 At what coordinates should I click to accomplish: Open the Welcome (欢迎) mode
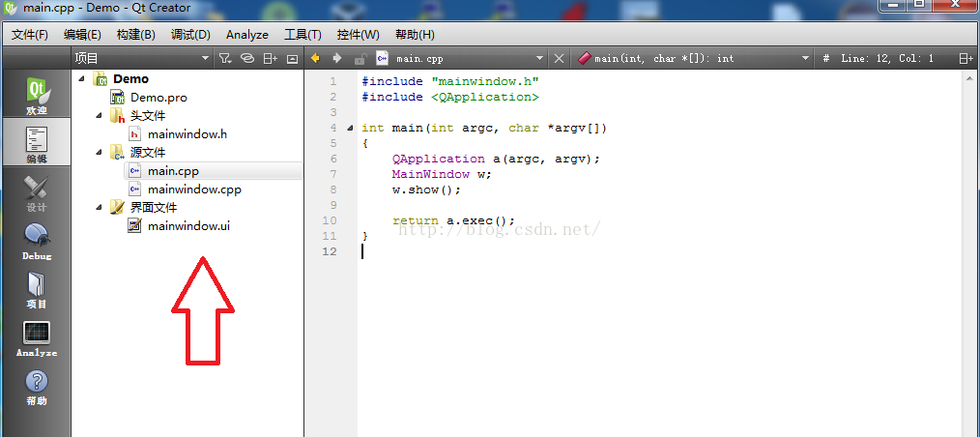click(x=37, y=95)
